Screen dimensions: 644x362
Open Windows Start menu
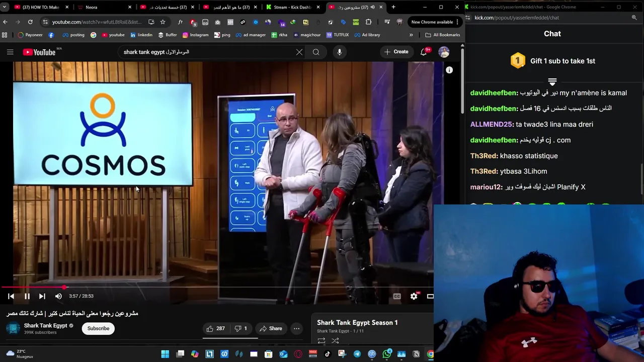point(165,354)
